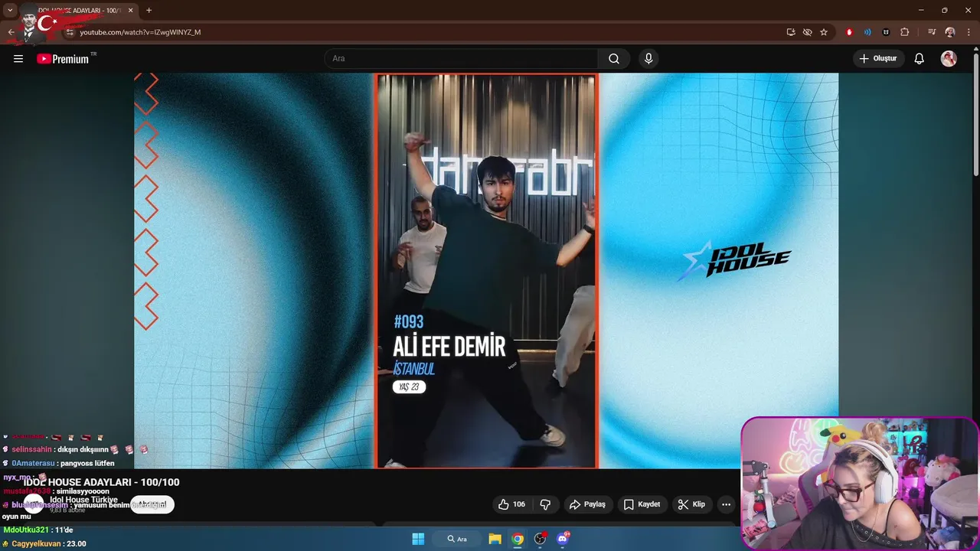Click the Ara search field

(x=462, y=59)
